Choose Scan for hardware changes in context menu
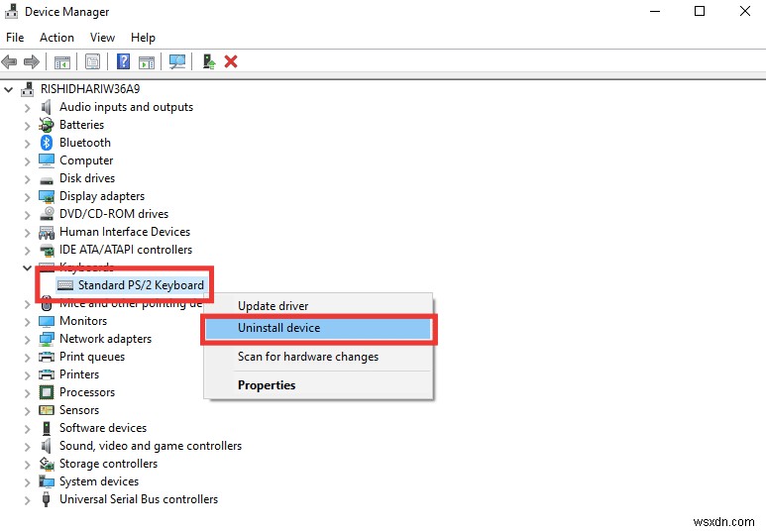Viewport: 766px width, 532px height. pos(318,357)
